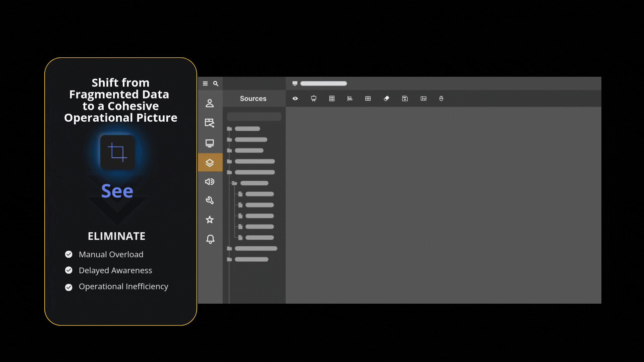The height and width of the screenshot is (362, 644).
Task: Click the two-row table grid toolbar icon
Action: 368,99
